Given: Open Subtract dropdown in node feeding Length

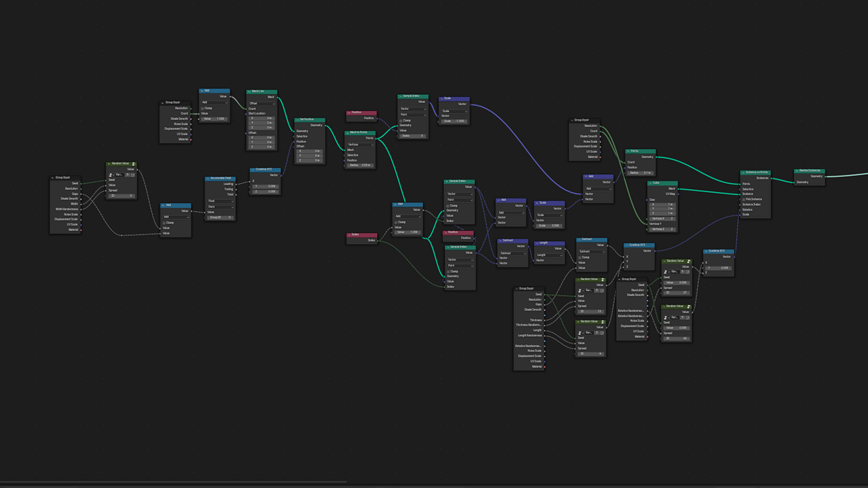Looking at the screenshot, I should pyautogui.click(x=513, y=253).
